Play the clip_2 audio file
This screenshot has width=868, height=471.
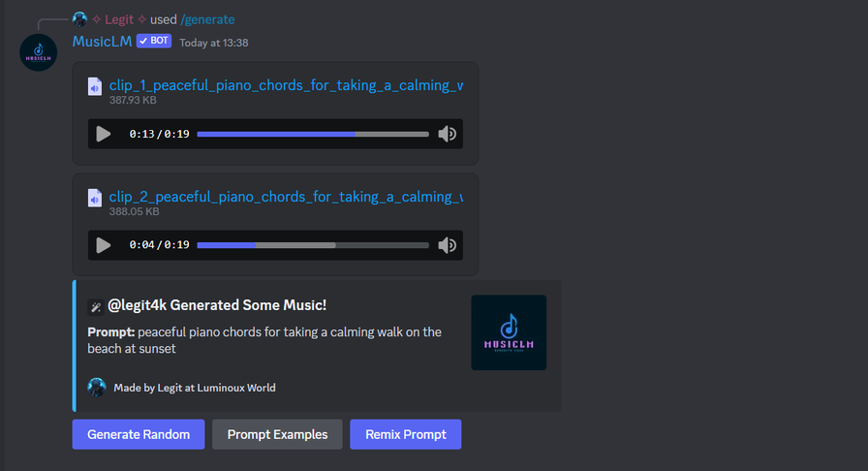tap(104, 245)
